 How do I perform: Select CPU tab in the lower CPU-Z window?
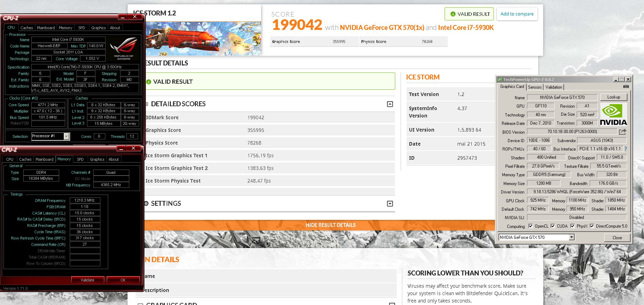10,159
